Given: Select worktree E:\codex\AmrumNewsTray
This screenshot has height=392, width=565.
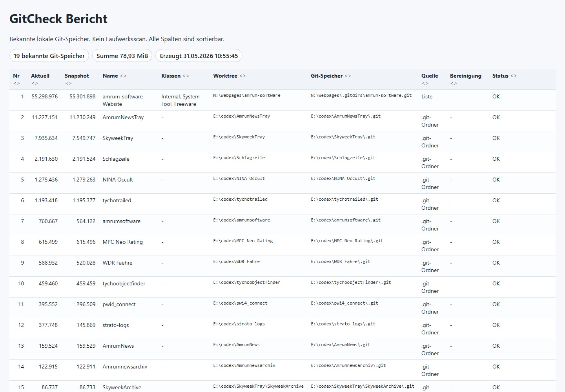Looking at the screenshot, I should 242,116.
